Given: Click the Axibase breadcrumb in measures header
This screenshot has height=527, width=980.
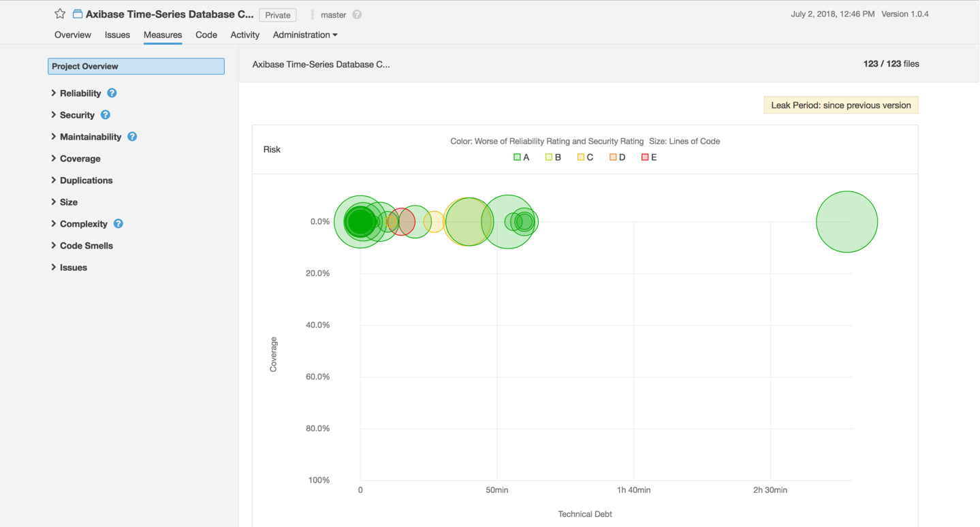Looking at the screenshot, I should coord(321,64).
